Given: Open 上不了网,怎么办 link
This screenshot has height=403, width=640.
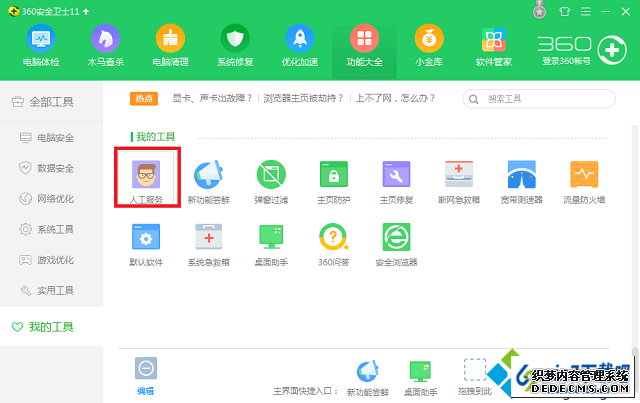Looking at the screenshot, I should (395, 98).
